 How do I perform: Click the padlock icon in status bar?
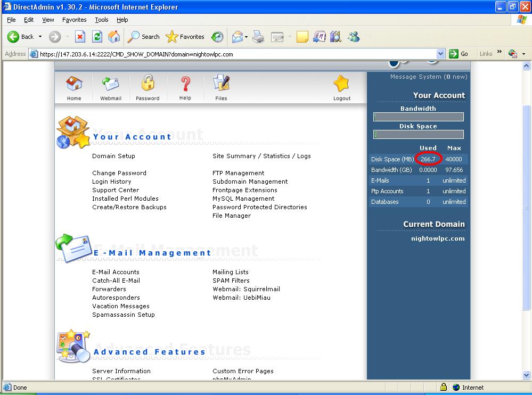click(443, 387)
